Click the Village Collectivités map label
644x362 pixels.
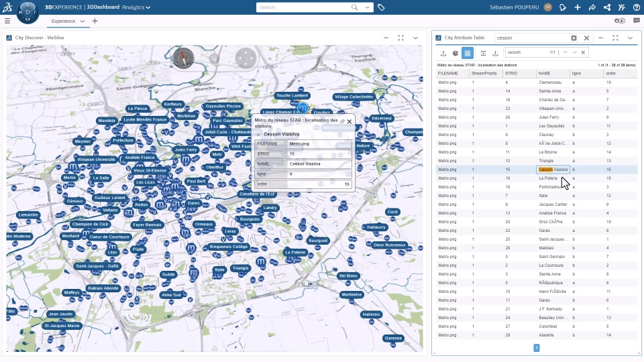pyautogui.click(x=354, y=97)
